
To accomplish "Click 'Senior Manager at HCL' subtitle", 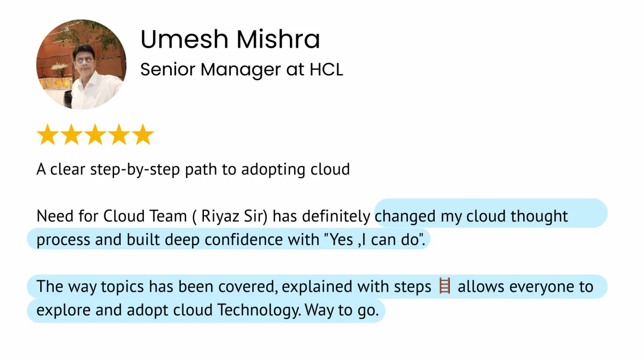I will tap(241, 70).
